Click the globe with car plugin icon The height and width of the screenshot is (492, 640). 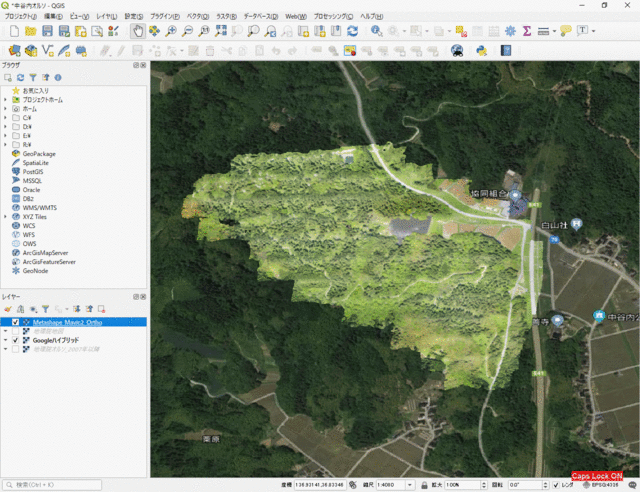point(457,51)
